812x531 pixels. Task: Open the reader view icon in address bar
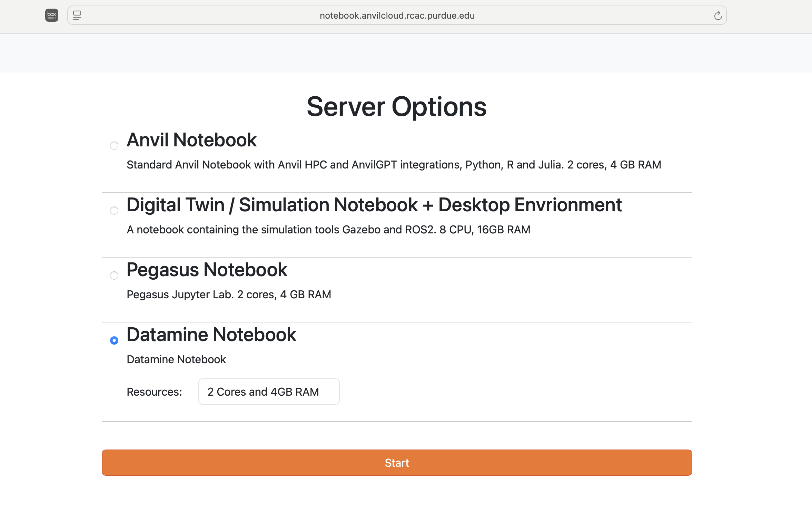tap(77, 15)
